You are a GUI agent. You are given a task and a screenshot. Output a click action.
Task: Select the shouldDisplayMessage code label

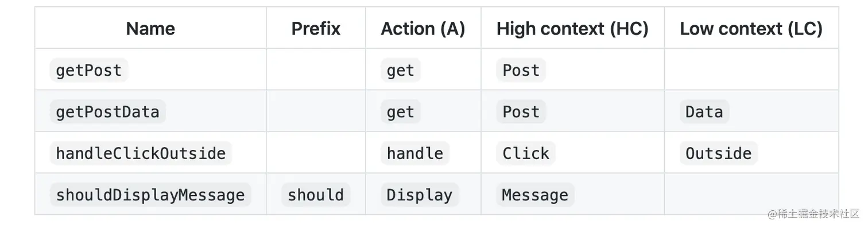pyautogui.click(x=150, y=195)
